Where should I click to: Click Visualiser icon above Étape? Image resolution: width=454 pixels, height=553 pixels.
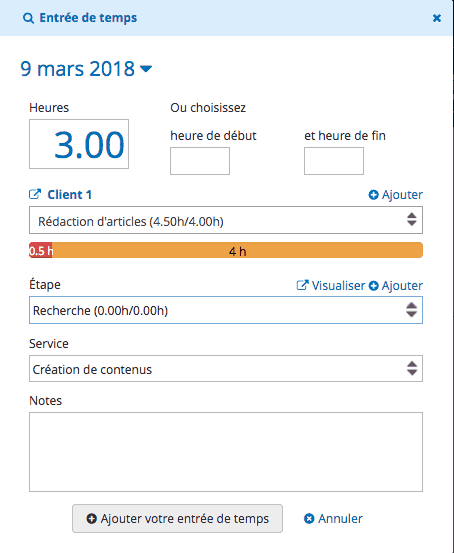point(302,285)
